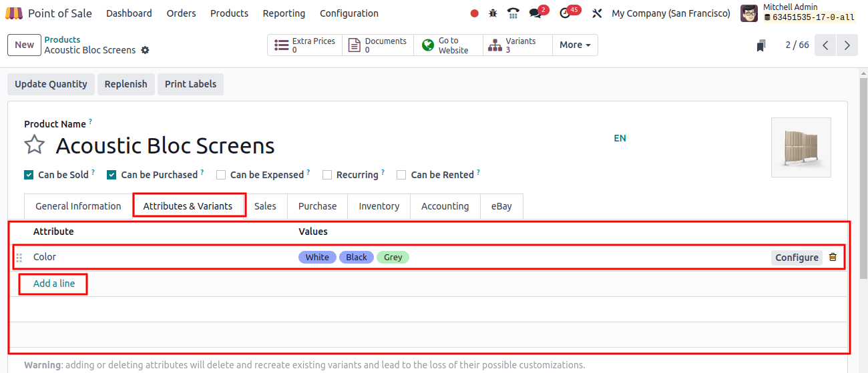Switch to eBay tab
The width and height of the screenshot is (868, 373).
tap(501, 206)
